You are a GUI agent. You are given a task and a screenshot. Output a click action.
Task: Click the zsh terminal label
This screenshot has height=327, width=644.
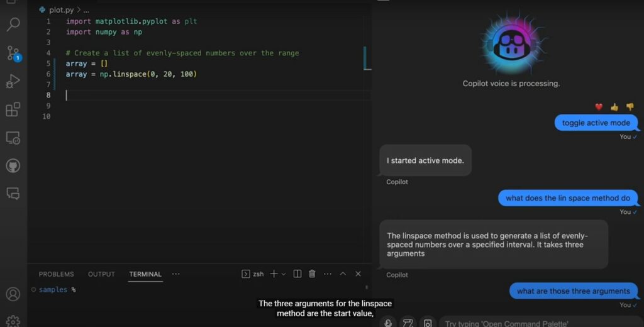258,274
